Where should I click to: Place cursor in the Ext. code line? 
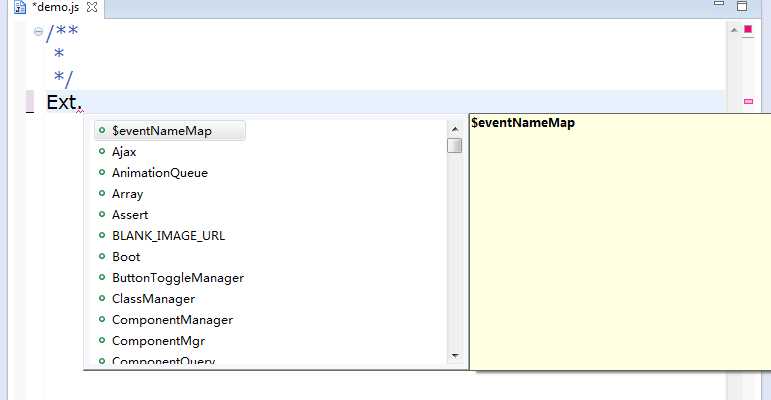point(300,101)
